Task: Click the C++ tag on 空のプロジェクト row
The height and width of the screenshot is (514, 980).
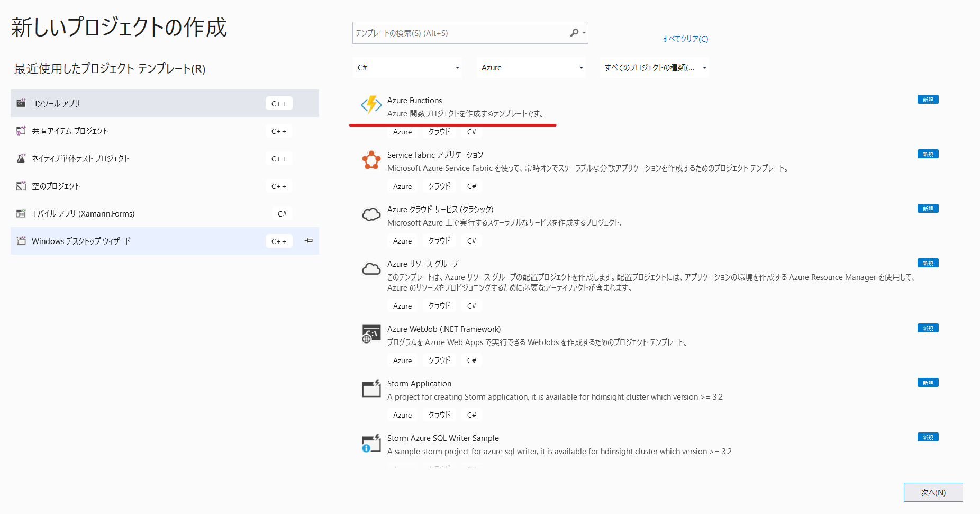Action: pos(278,186)
